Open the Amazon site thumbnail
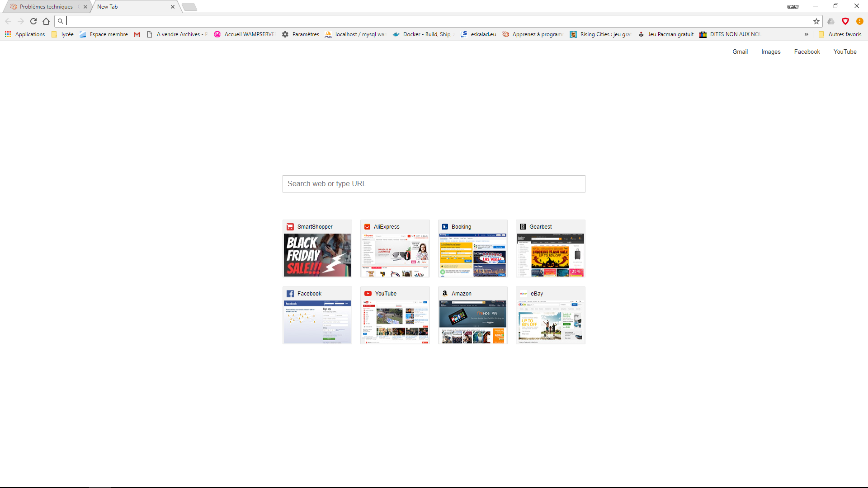The height and width of the screenshot is (488, 868). [472, 321]
